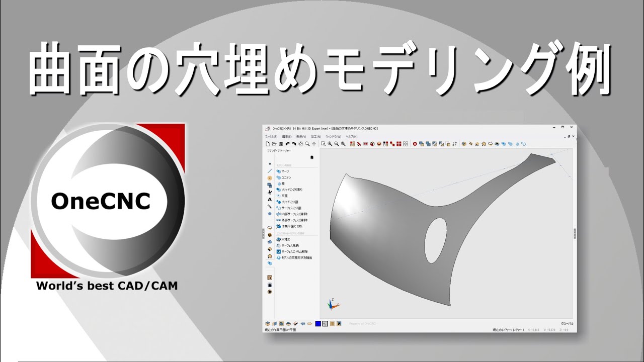
Task: Run the マージ command
Action: (x=283, y=171)
